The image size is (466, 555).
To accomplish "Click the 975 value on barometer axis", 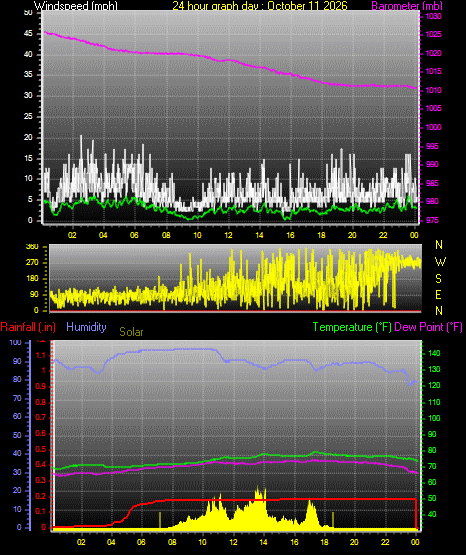I will click(x=432, y=220).
